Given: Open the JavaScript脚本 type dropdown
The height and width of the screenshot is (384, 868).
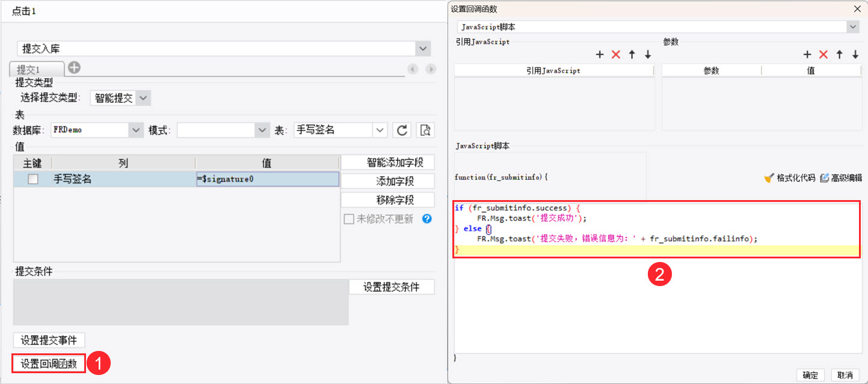Looking at the screenshot, I should click(x=852, y=27).
